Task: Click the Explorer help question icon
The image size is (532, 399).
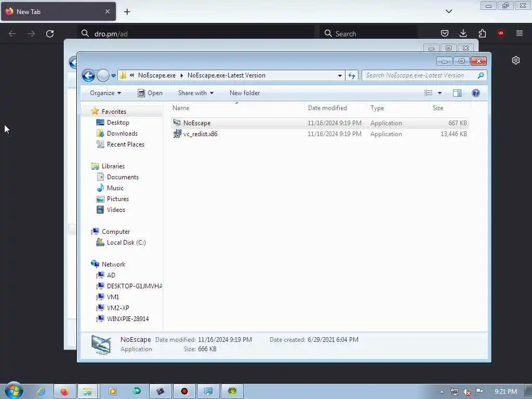Action: pos(476,93)
